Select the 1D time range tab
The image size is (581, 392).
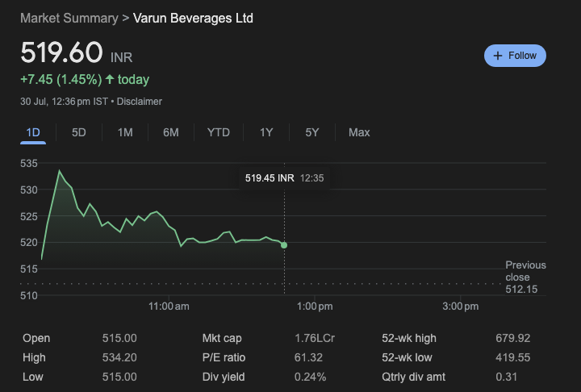[x=33, y=132]
